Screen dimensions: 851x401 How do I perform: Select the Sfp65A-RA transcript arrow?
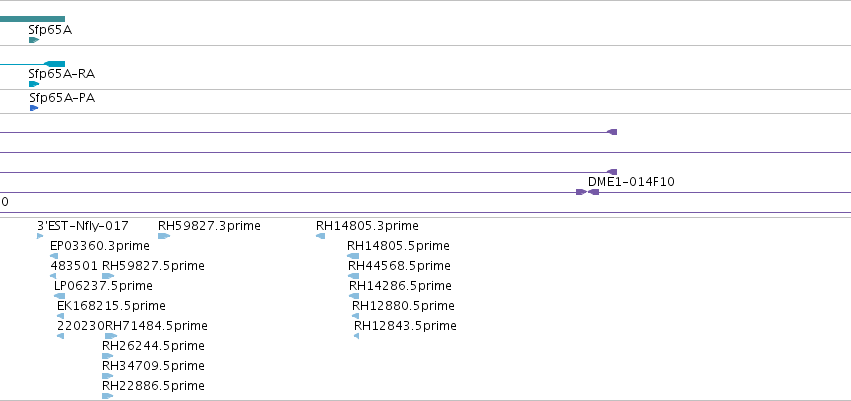[x=34, y=84]
